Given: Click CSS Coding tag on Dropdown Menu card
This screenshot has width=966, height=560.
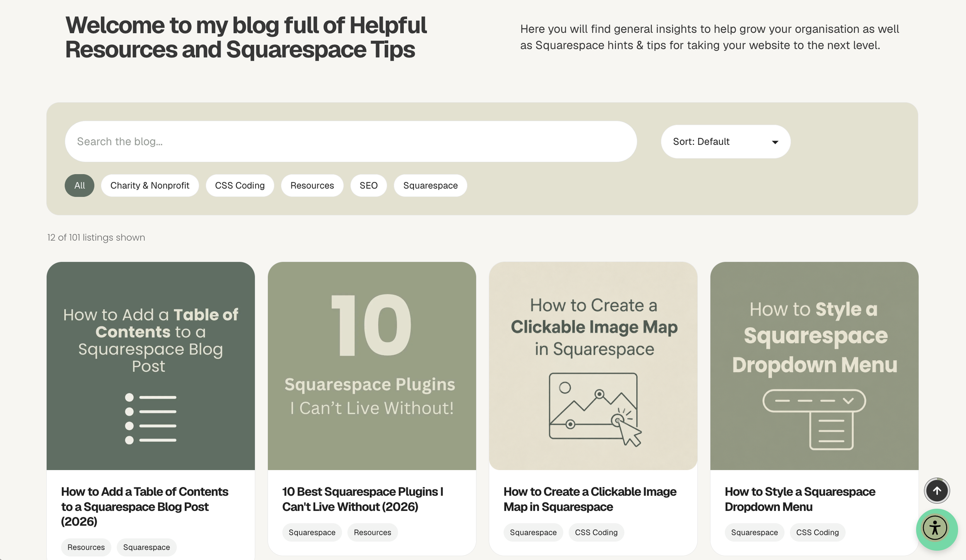Looking at the screenshot, I should [x=818, y=532].
